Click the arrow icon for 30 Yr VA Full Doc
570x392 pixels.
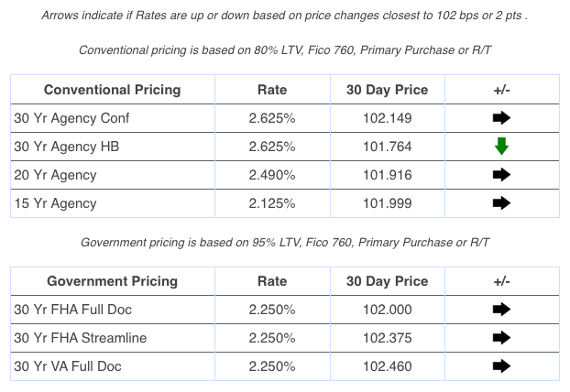(501, 366)
